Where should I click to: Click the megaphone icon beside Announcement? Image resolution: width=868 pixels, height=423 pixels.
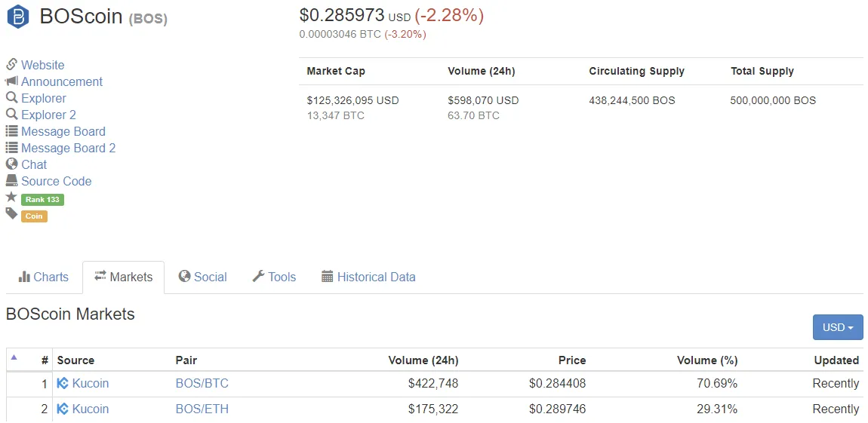click(11, 81)
